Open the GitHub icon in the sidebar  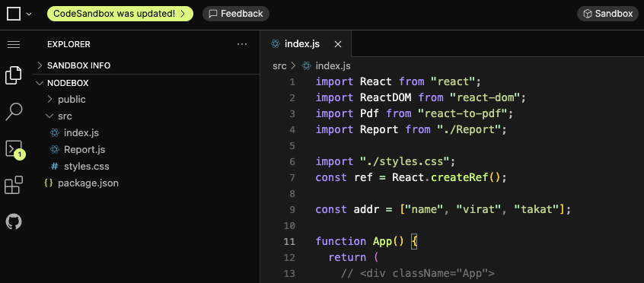[14, 222]
